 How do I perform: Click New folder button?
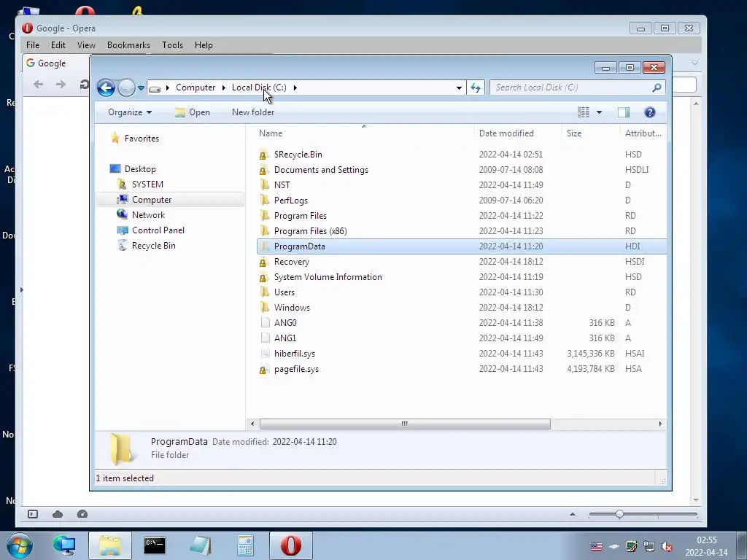(x=253, y=112)
